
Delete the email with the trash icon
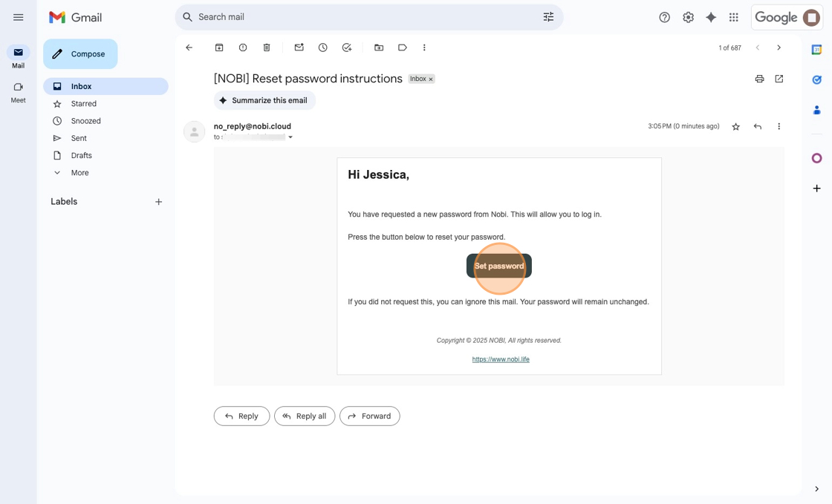click(x=267, y=48)
